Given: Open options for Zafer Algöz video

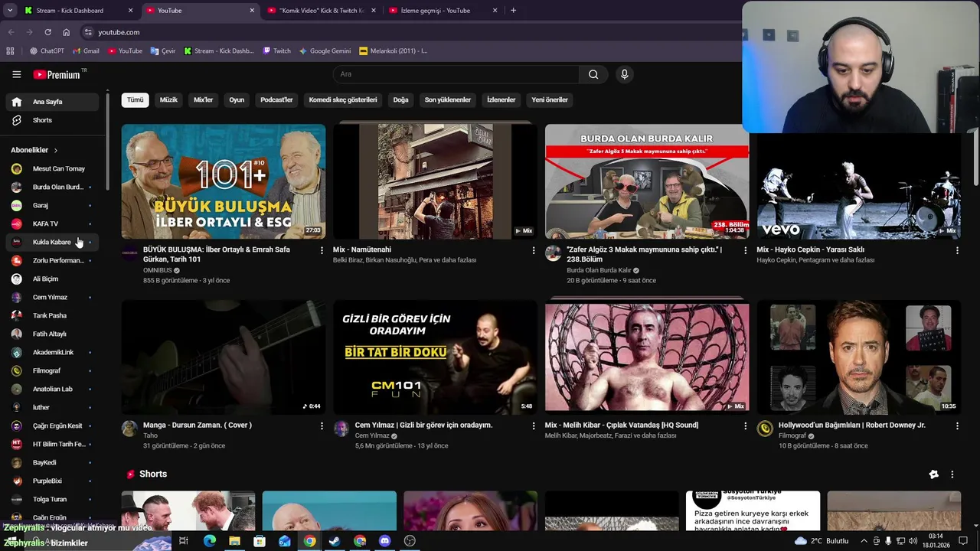Looking at the screenshot, I should click(x=746, y=250).
